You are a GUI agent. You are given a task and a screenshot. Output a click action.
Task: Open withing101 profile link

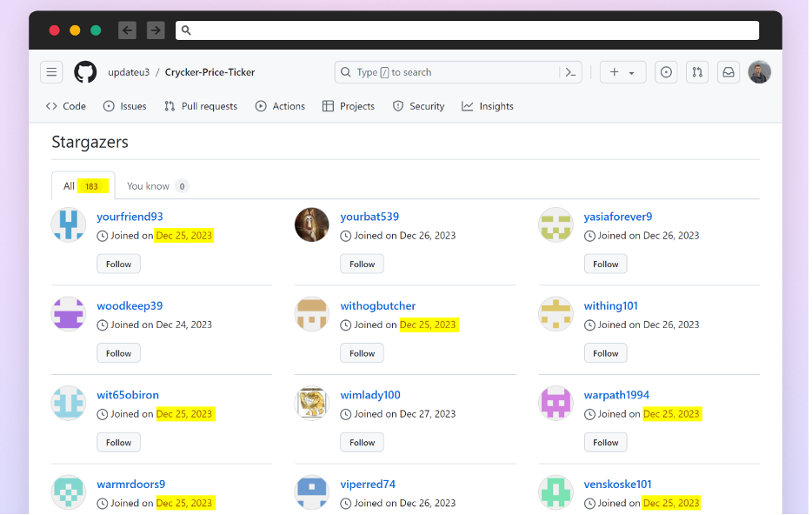[x=610, y=305]
